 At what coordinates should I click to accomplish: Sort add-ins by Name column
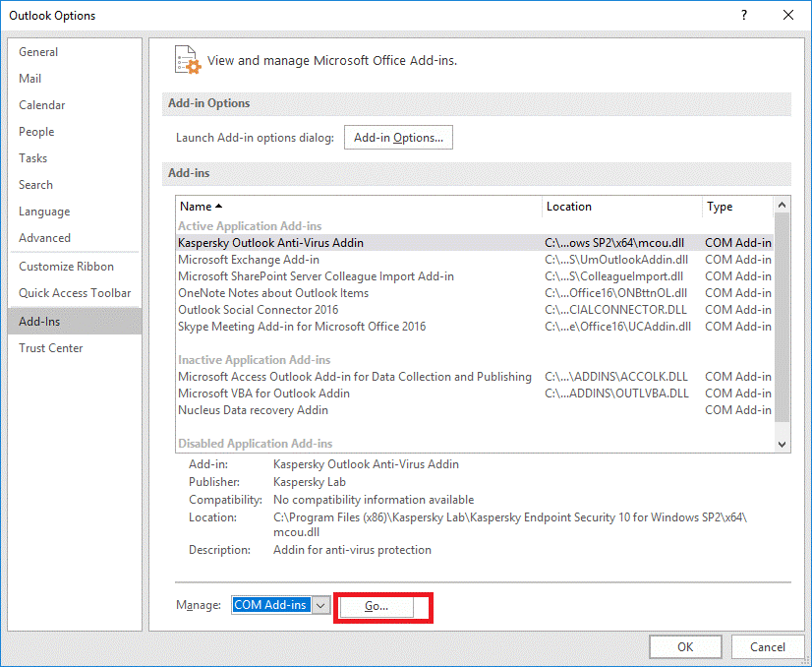359,207
